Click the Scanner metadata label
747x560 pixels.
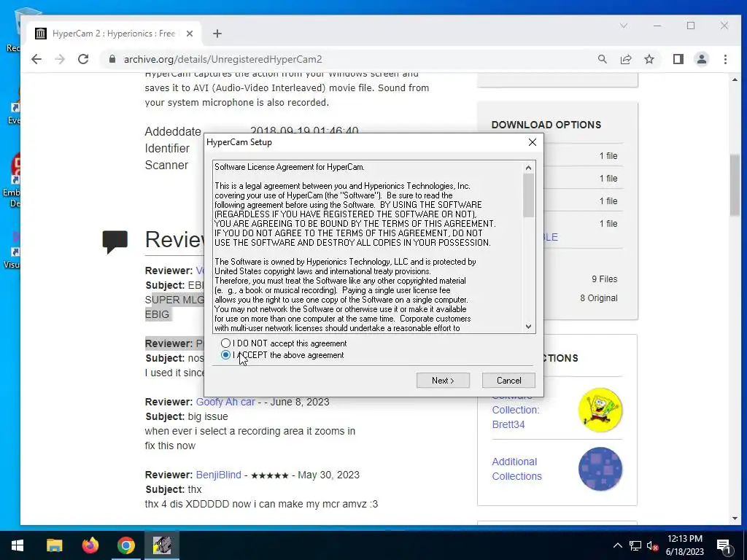166,166
